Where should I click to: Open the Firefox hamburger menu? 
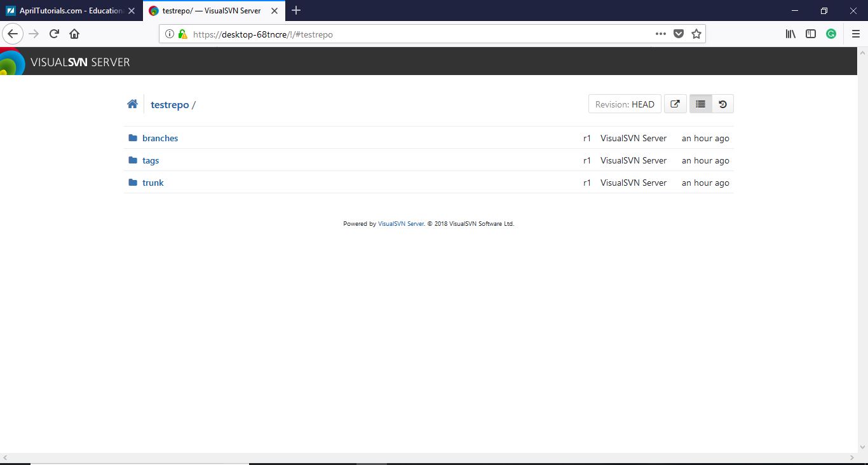(x=855, y=34)
